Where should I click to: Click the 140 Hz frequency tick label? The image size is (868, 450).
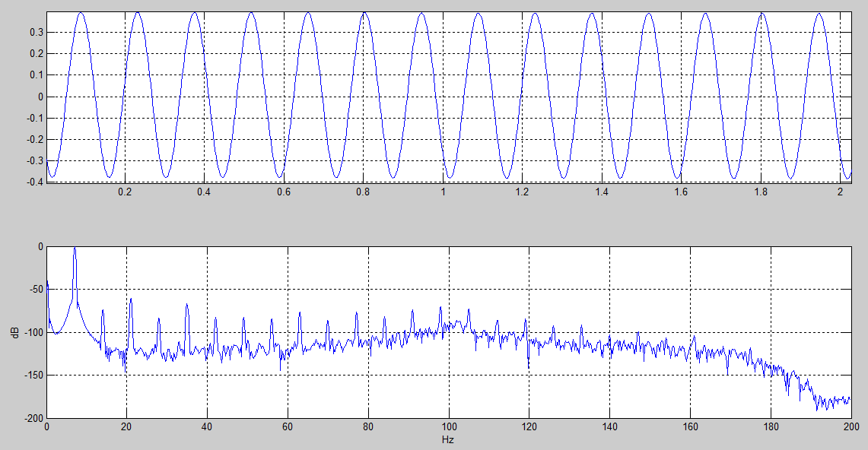609,426
